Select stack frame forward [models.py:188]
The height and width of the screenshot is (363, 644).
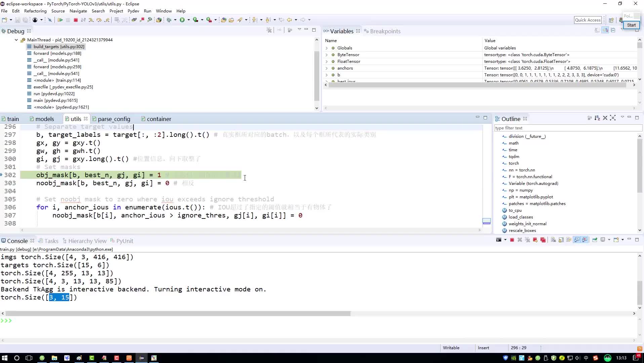click(57, 53)
